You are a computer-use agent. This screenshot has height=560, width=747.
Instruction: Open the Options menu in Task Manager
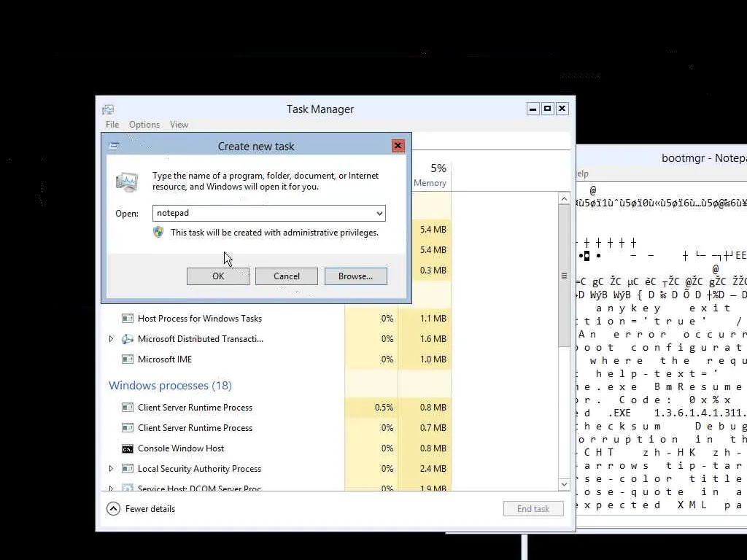pos(144,125)
